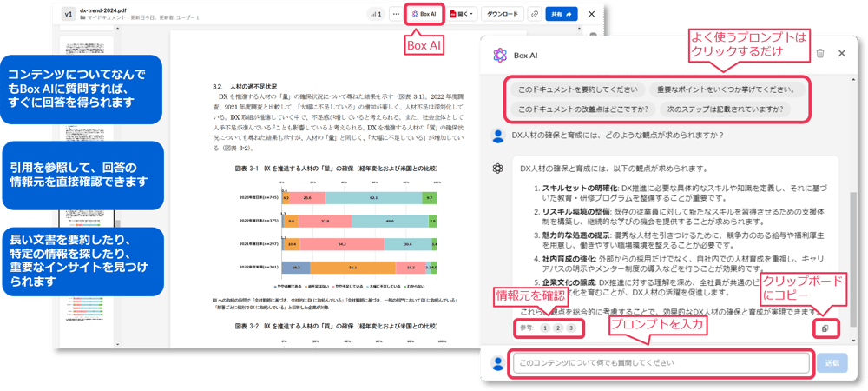The height and width of the screenshot is (391, 868).
Task: Click answer item スキルセットの明確化
Action: (x=578, y=188)
